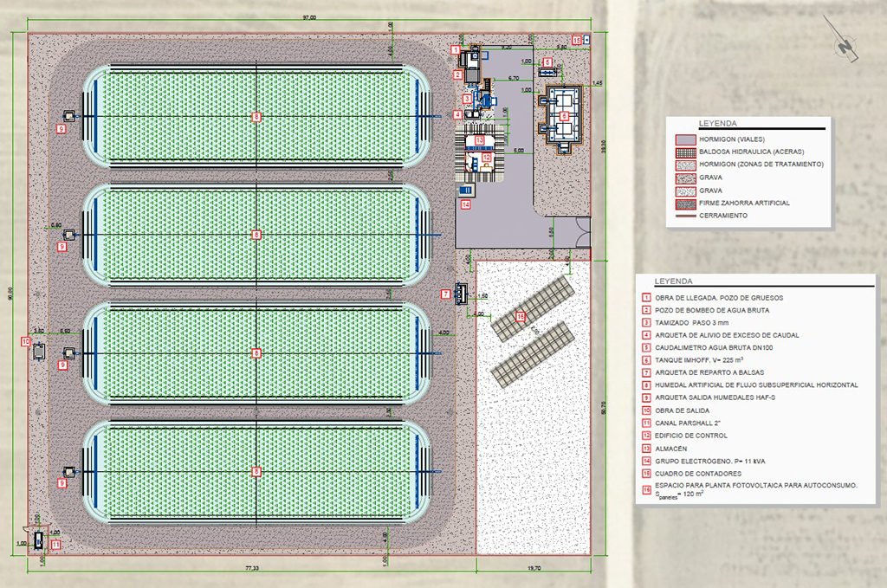This screenshot has width=887, height=588.
Task: Select the FIRME ZAHORRA ARTIFICIAL legend swatch
Action: click(686, 203)
